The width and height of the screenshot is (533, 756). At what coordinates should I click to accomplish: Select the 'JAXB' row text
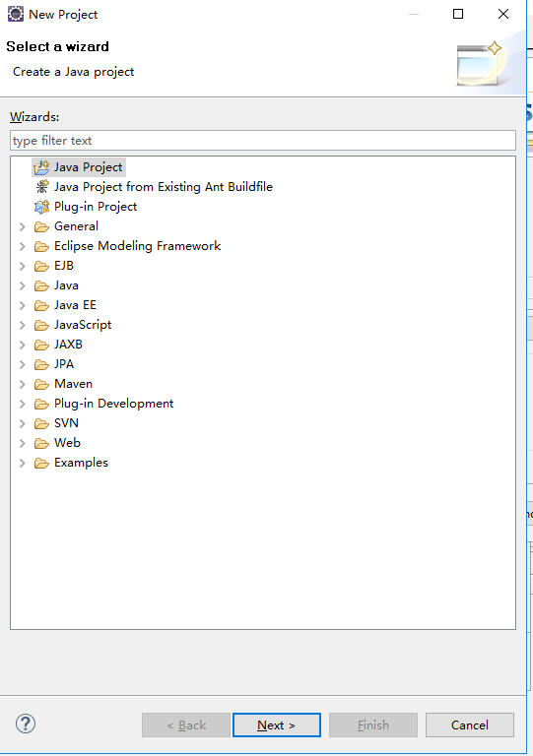coord(68,345)
